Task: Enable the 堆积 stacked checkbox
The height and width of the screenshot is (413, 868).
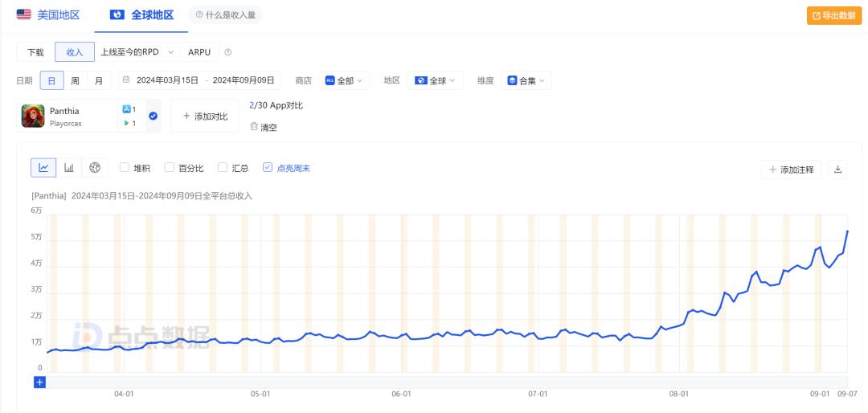Action: 124,167
